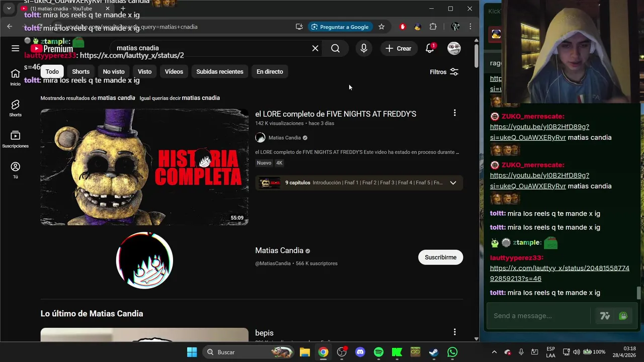Open Steam from the taskbar
This screenshot has width=644, height=362.
[434, 352]
